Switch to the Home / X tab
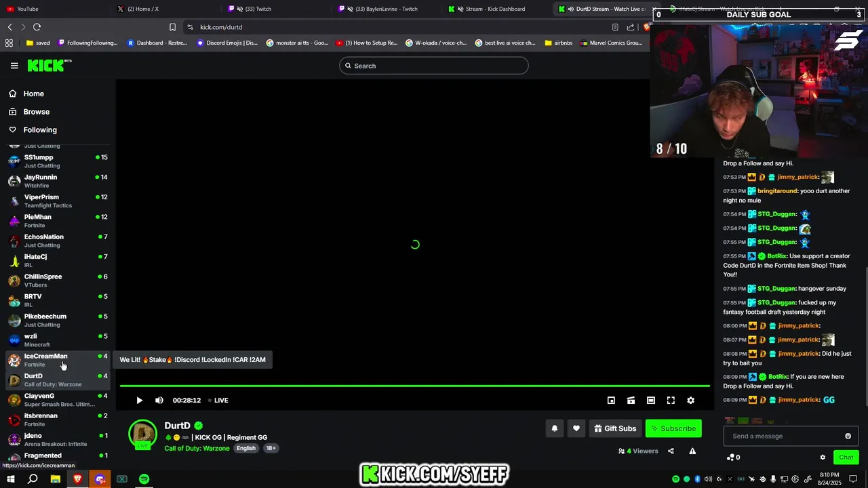Viewport: 868px width, 488px height. click(166, 9)
